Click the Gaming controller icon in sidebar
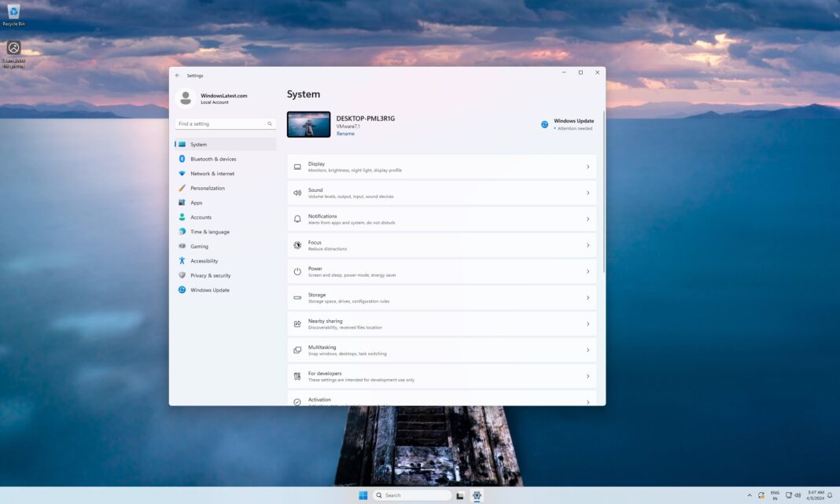 click(x=183, y=246)
